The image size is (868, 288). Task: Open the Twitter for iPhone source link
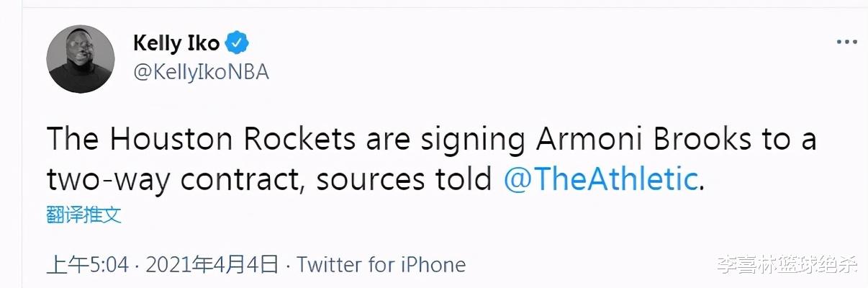pyautogui.click(x=381, y=264)
